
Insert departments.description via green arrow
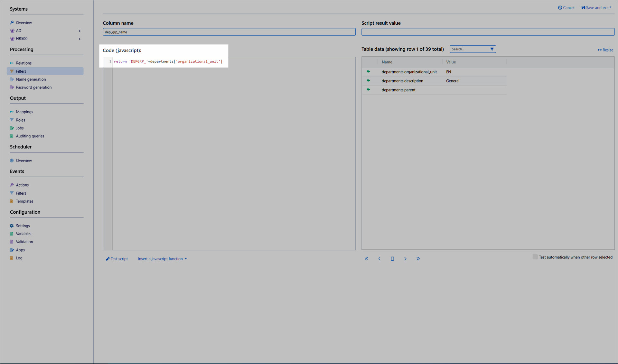tap(369, 80)
